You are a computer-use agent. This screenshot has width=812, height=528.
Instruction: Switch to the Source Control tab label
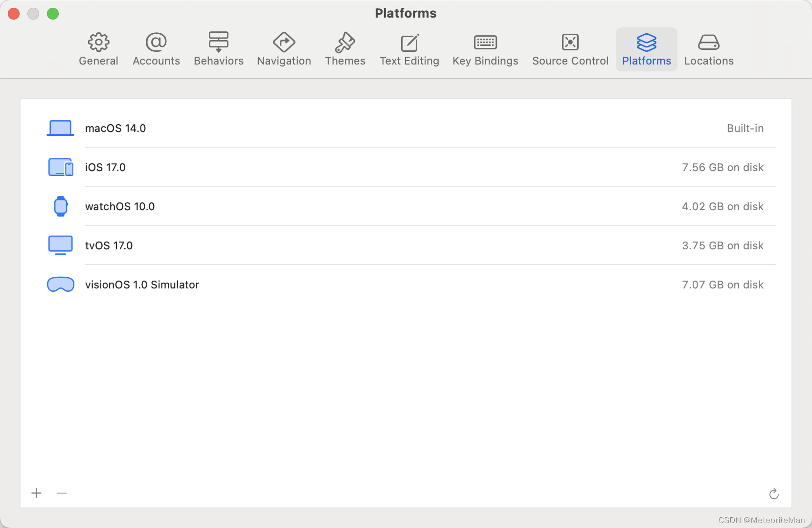570,61
